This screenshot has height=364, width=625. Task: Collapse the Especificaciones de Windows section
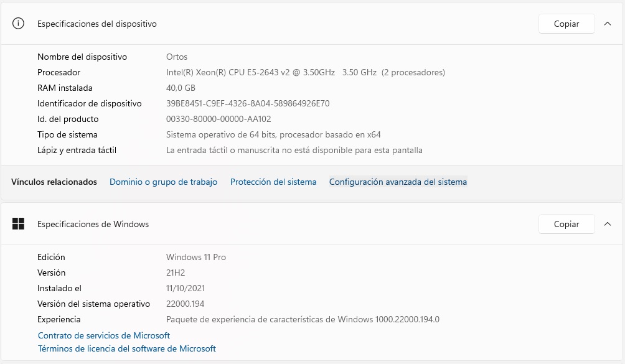pyautogui.click(x=608, y=224)
